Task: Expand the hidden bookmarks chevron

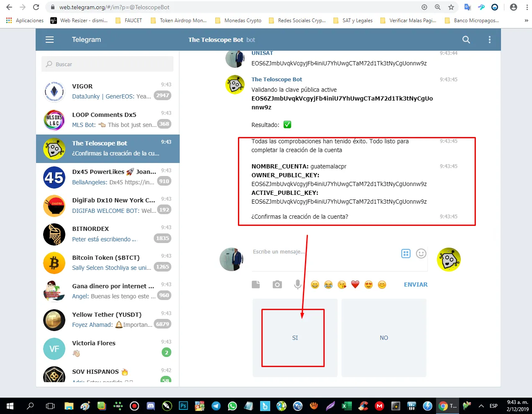Action: click(x=526, y=20)
